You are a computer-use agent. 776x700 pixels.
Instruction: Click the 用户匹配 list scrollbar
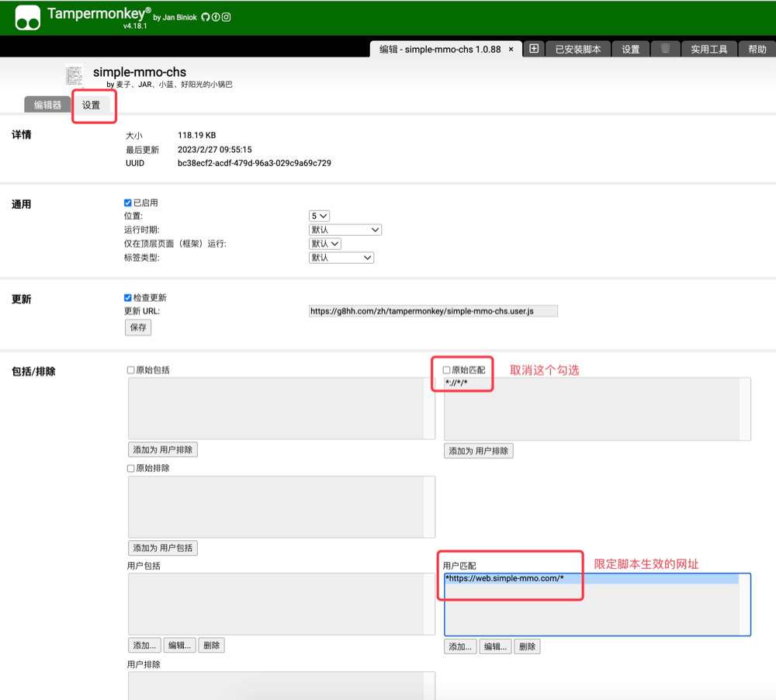coord(744,605)
